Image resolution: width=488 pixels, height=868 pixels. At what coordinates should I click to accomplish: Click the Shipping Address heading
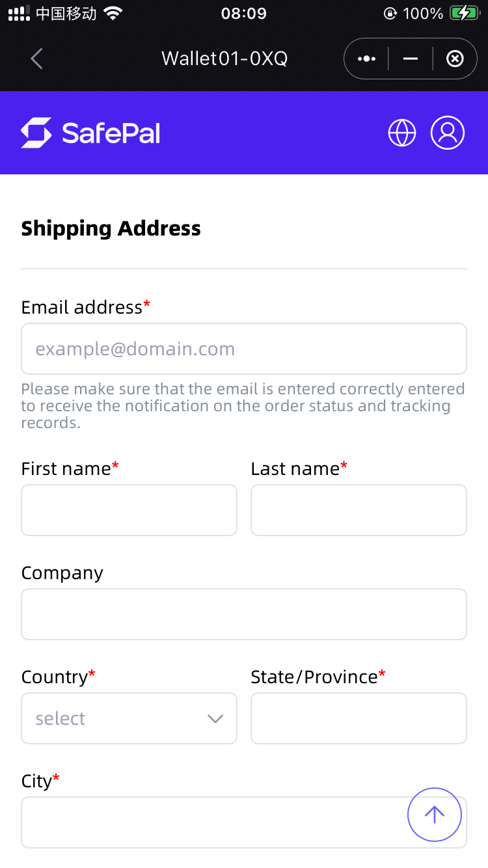coord(111,228)
